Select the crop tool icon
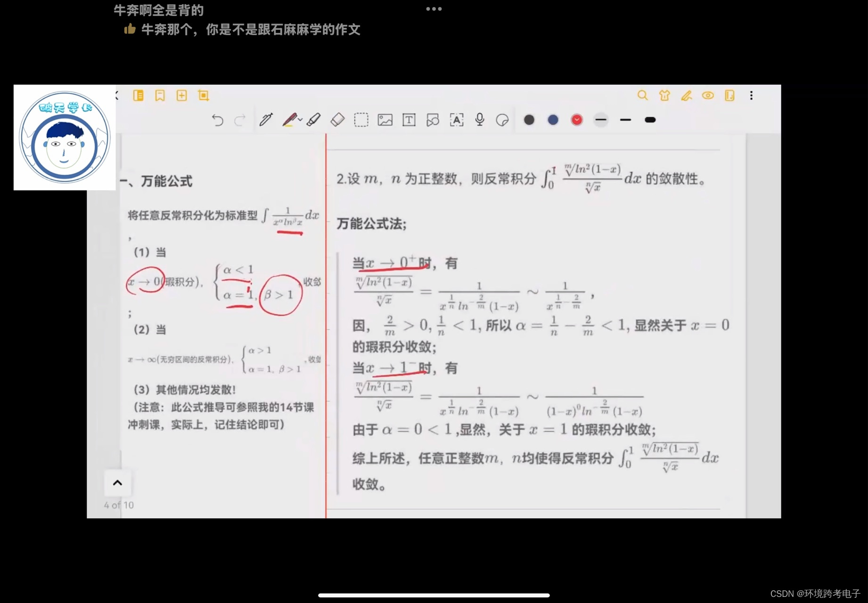 [203, 96]
